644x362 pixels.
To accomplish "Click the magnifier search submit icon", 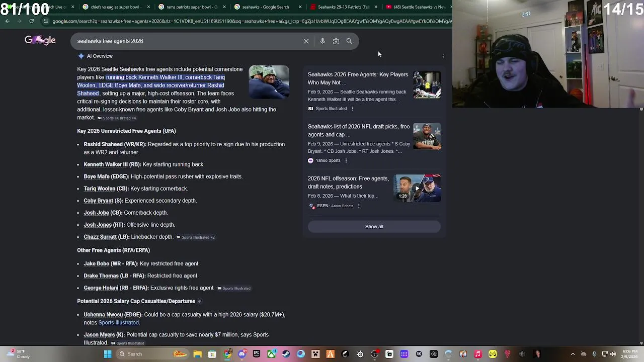I will (x=349, y=41).
